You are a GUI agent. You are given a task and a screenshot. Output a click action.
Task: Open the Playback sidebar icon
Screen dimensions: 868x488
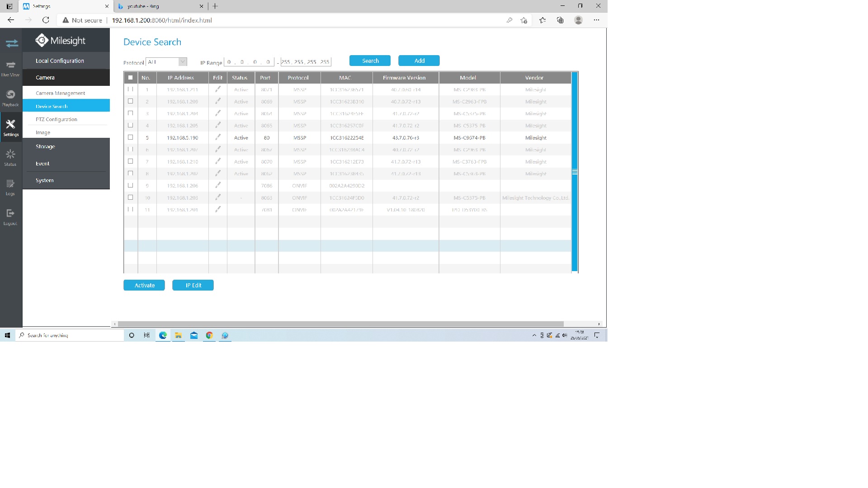tap(10, 98)
